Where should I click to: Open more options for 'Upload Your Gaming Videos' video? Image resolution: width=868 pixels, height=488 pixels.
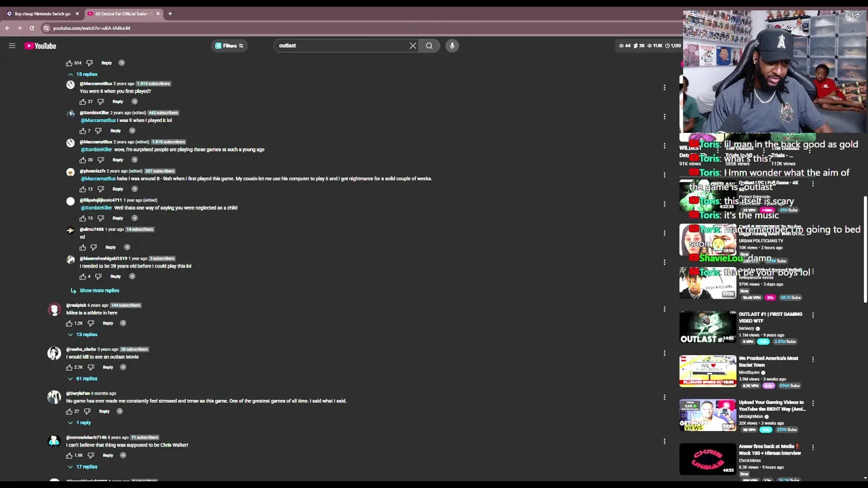tap(812, 403)
